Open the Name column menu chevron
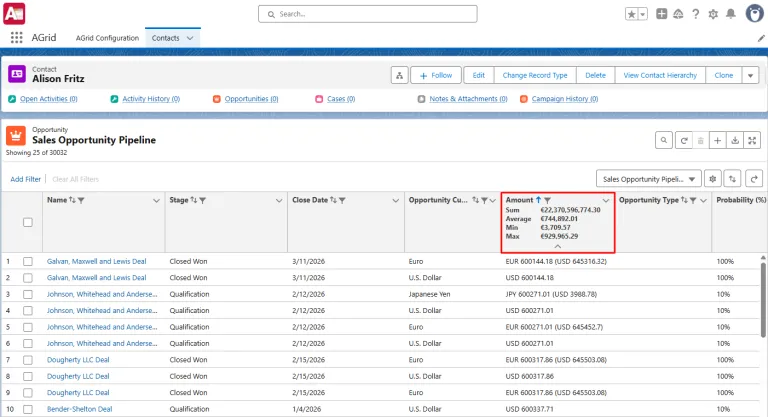 click(x=156, y=200)
